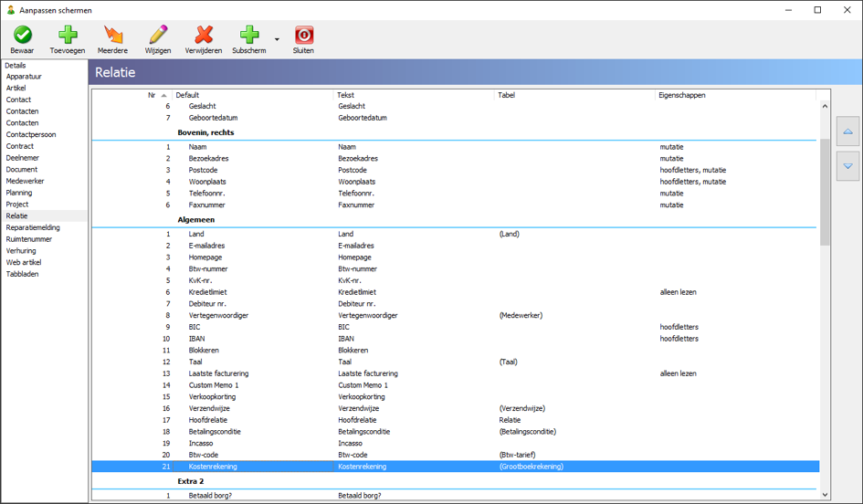Click the vertical scrollbar thumb
Image resolution: width=863 pixels, height=504 pixels.
(x=825, y=192)
